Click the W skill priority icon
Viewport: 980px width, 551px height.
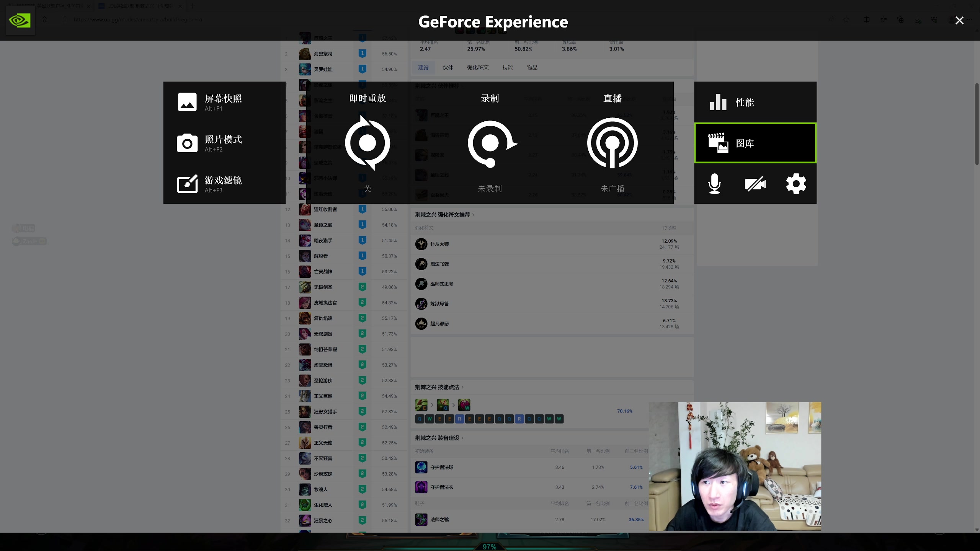[x=464, y=405]
